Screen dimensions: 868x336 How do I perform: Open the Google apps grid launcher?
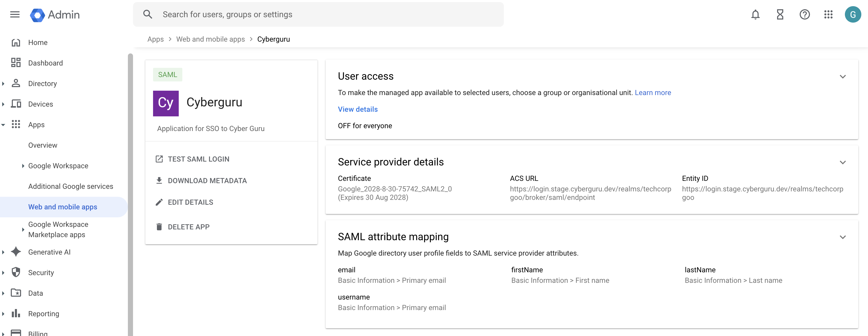click(x=828, y=14)
